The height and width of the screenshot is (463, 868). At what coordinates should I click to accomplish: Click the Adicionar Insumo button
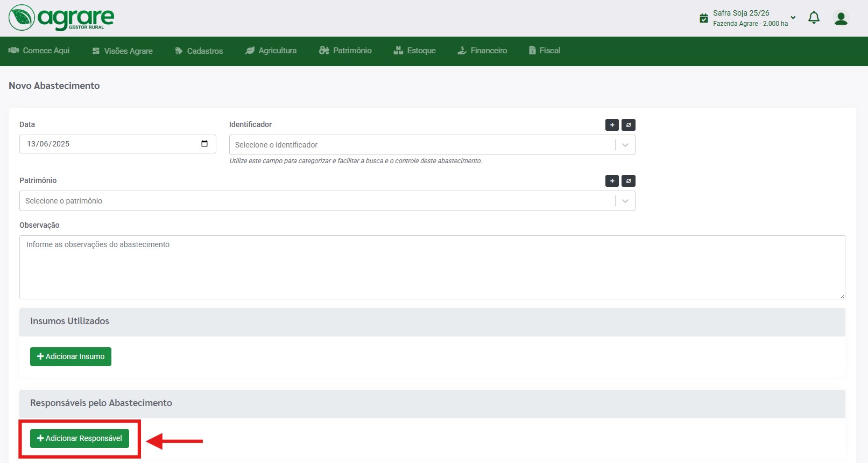click(x=70, y=356)
